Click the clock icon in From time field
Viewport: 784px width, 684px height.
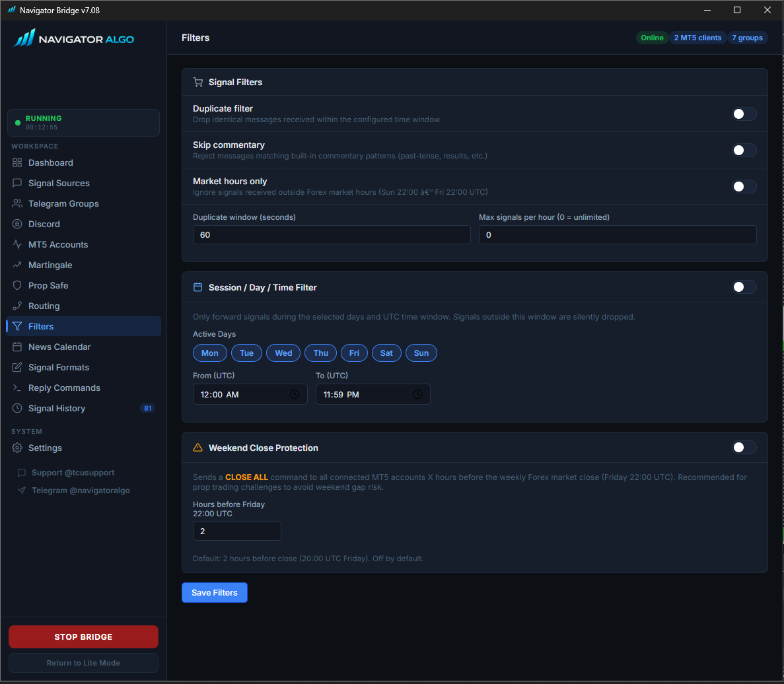coord(295,395)
